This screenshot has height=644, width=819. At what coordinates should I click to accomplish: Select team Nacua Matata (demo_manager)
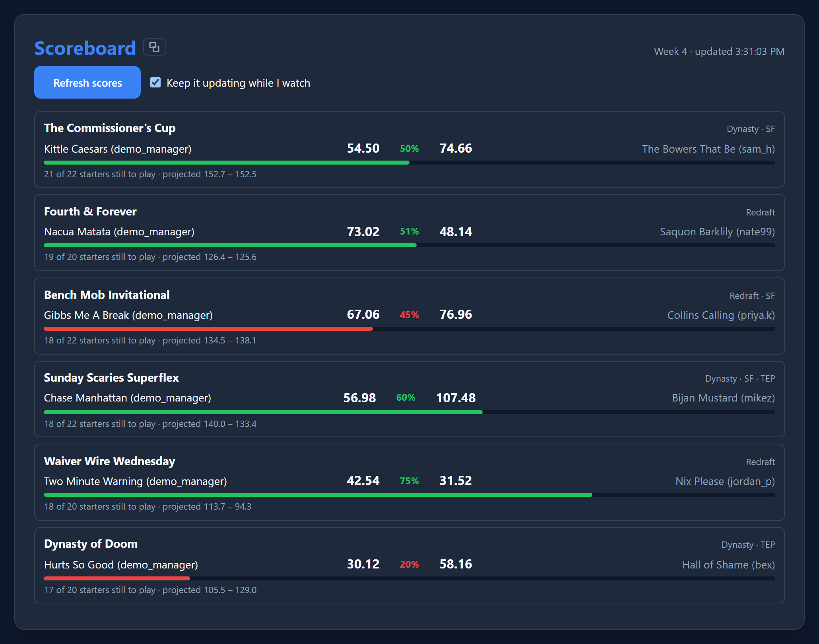(x=119, y=232)
